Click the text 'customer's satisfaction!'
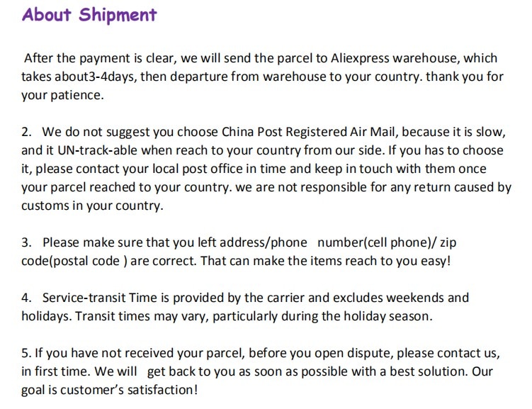This screenshot has height=409, width=532. 129,390
